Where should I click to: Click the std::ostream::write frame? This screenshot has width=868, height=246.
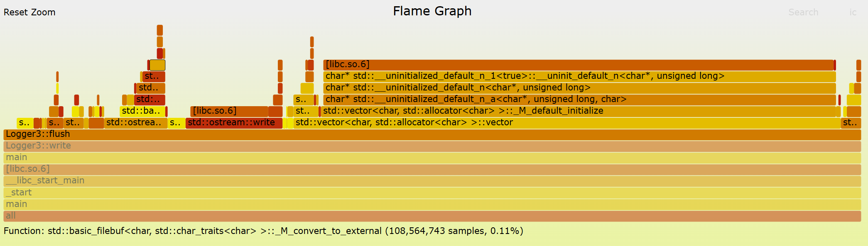pyautogui.click(x=233, y=123)
